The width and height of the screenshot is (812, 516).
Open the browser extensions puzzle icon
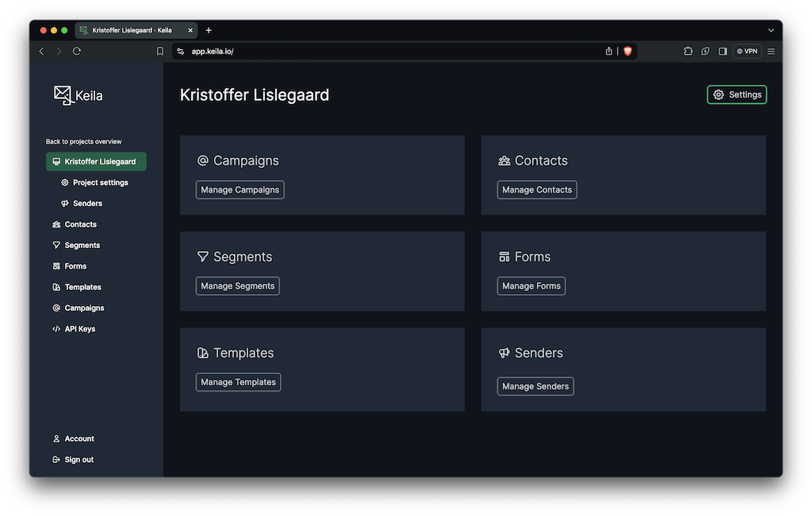point(688,51)
